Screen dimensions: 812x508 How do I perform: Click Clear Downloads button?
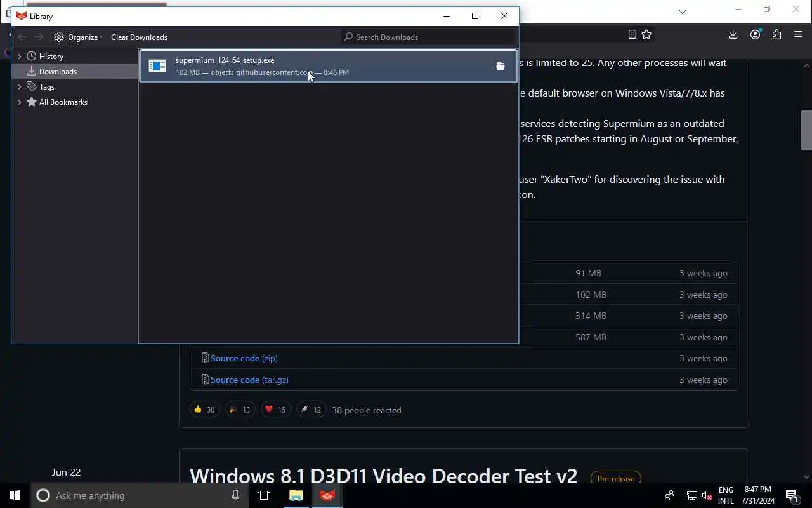pyautogui.click(x=139, y=37)
